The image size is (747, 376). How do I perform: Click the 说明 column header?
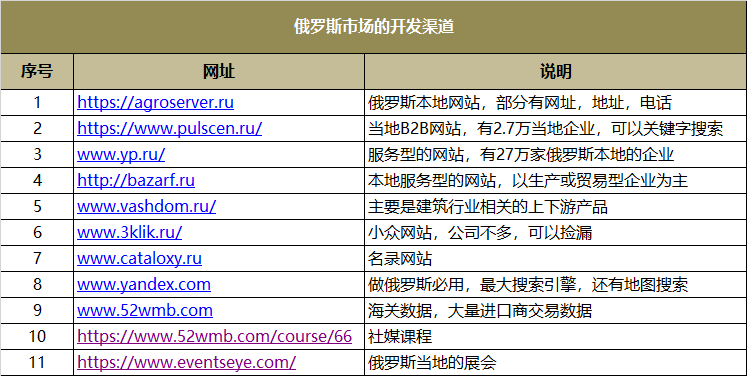pos(555,71)
